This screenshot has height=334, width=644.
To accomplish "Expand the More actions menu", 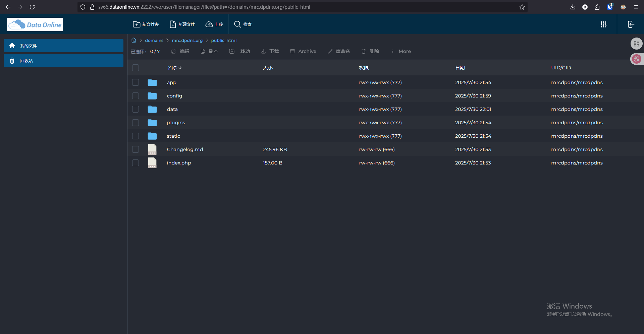I will click(401, 51).
